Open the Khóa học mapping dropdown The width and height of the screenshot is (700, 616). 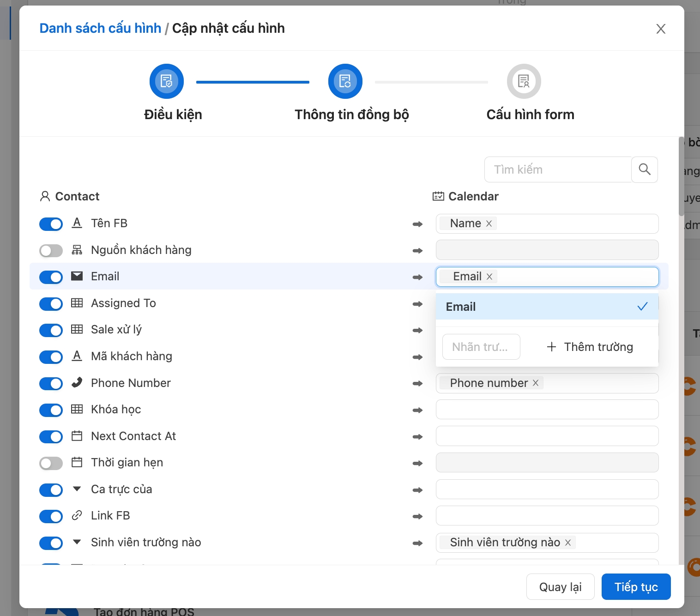point(547,410)
